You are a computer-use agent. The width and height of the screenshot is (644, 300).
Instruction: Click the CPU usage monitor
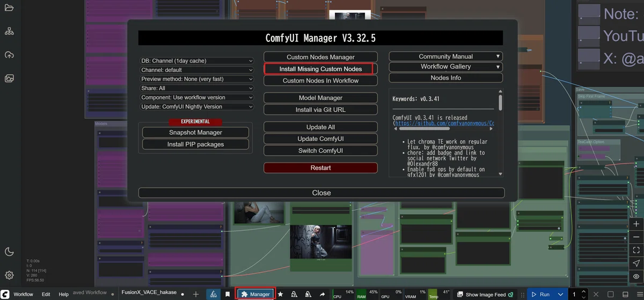click(x=343, y=294)
